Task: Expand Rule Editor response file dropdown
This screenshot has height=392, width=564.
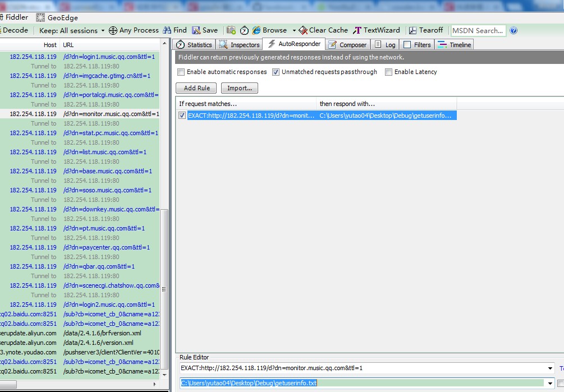Action: point(550,384)
